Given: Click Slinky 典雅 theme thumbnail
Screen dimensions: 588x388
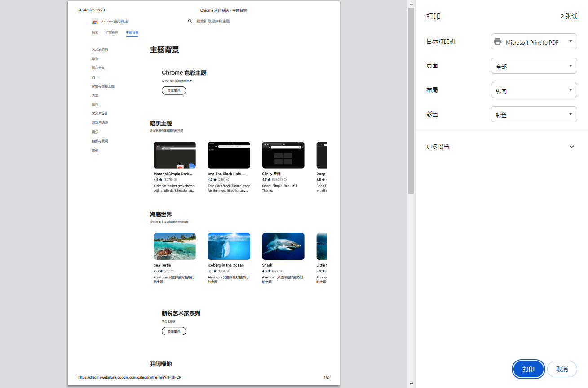Looking at the screenshot, I should point(283,155).
